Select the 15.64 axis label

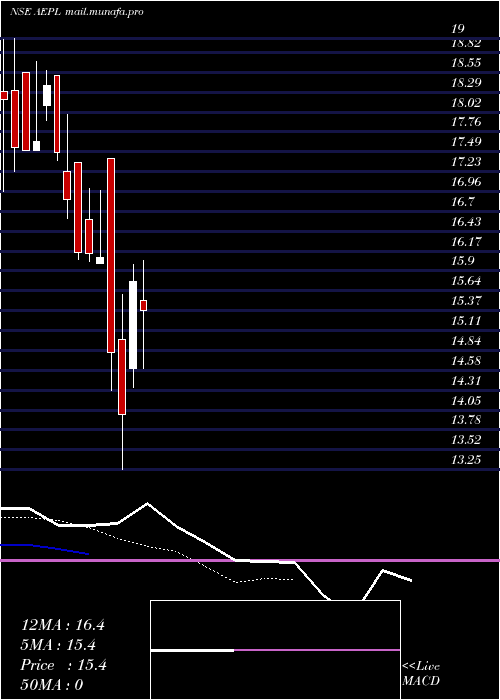(x=466, y=281)
